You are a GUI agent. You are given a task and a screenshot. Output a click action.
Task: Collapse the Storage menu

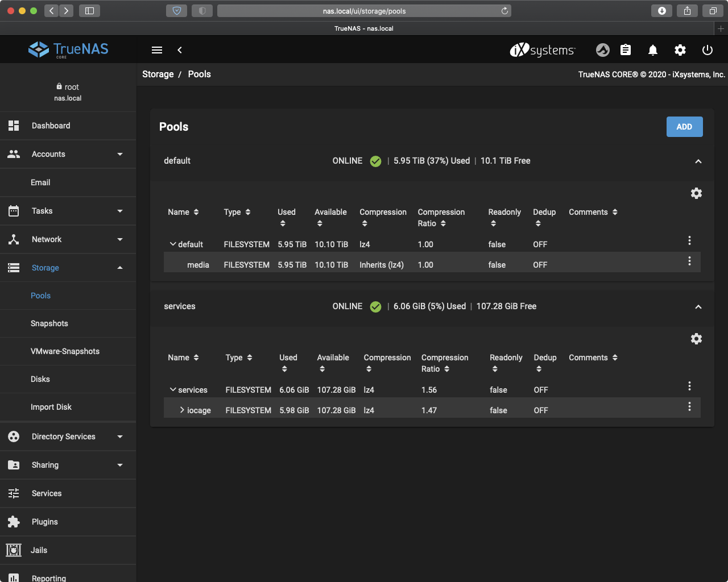coord(68,268)
